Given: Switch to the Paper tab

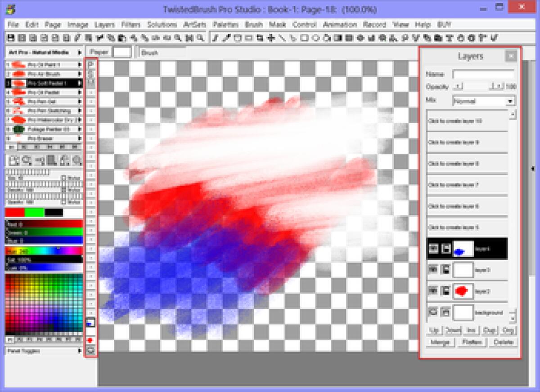Looking at the screenshot, I should tap(98, 52).
